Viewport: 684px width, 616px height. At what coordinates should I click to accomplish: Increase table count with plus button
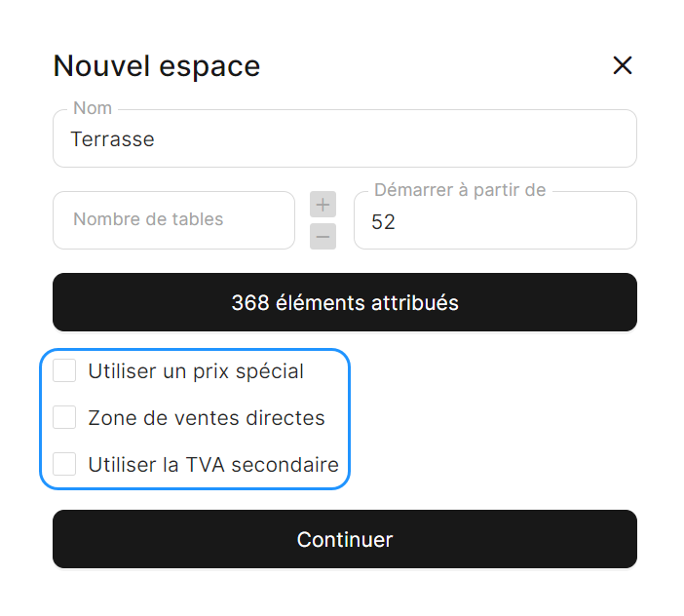(x=323, y=205)
